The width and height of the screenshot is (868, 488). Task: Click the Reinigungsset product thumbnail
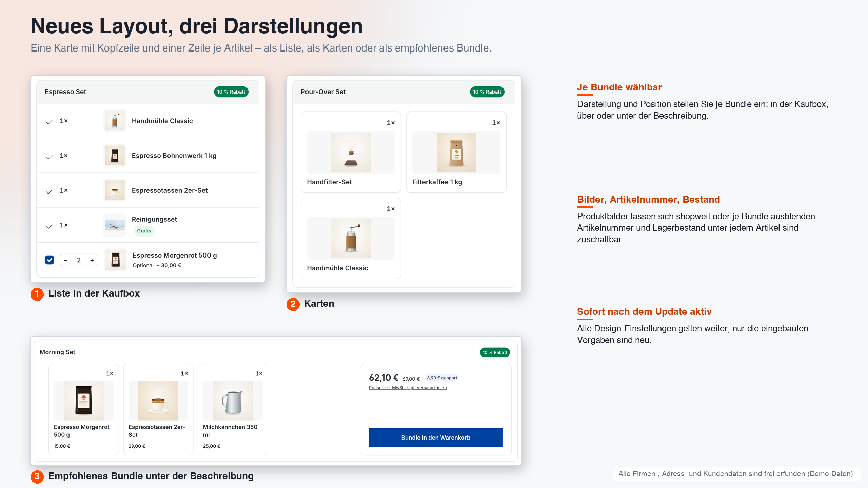(x=115, y=225)
